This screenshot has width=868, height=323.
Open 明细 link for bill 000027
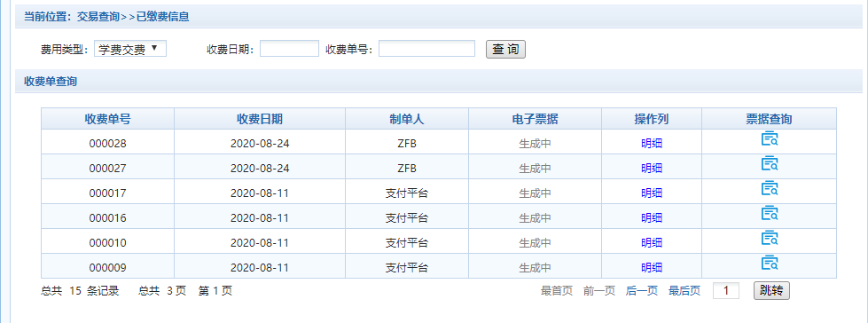point(652,169)
